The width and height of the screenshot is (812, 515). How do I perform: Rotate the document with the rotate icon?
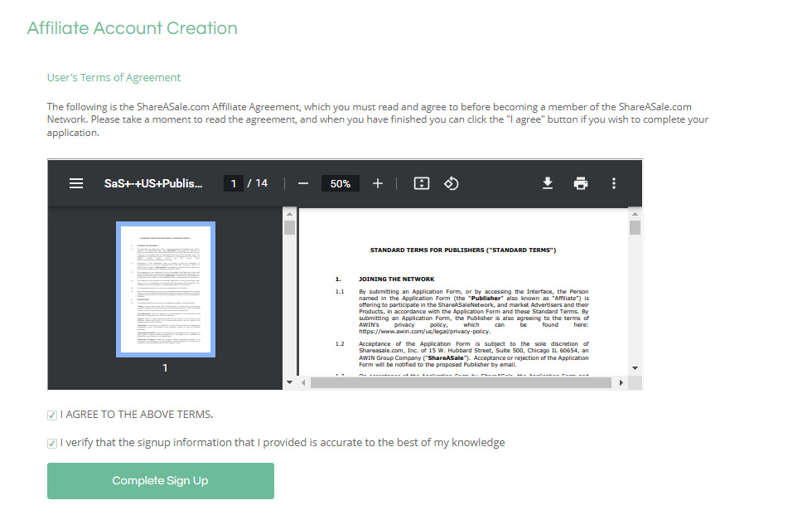451,183
